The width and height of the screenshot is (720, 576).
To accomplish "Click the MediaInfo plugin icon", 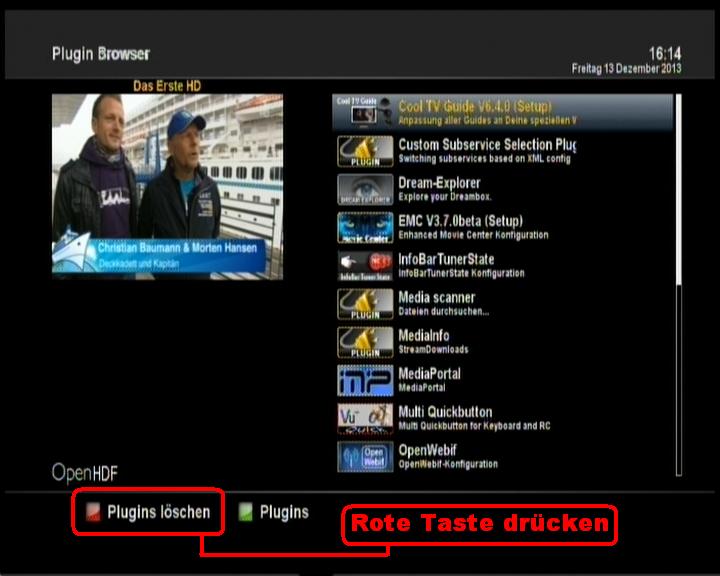I will point(364,341).
